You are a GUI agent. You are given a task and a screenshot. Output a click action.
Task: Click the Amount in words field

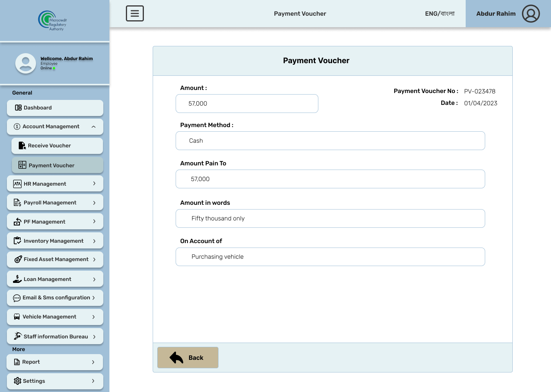(x=330, y=218)
